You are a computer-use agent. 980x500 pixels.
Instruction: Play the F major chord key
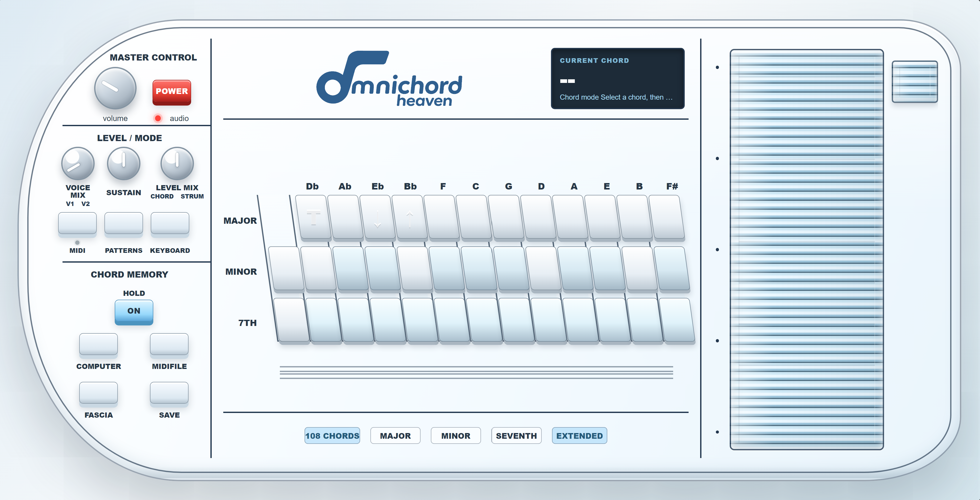pyautogui.click(x=442, y=218)
